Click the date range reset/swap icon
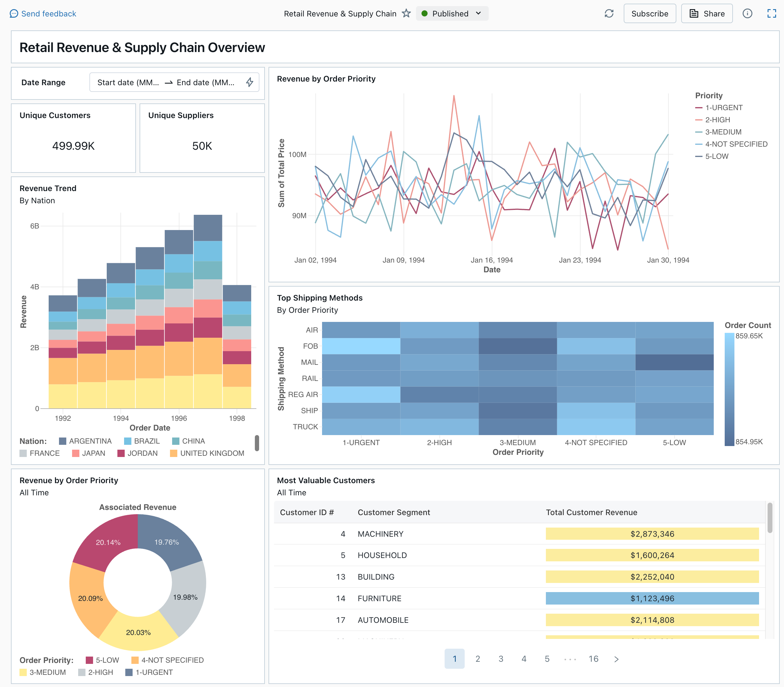 point(249,83)
